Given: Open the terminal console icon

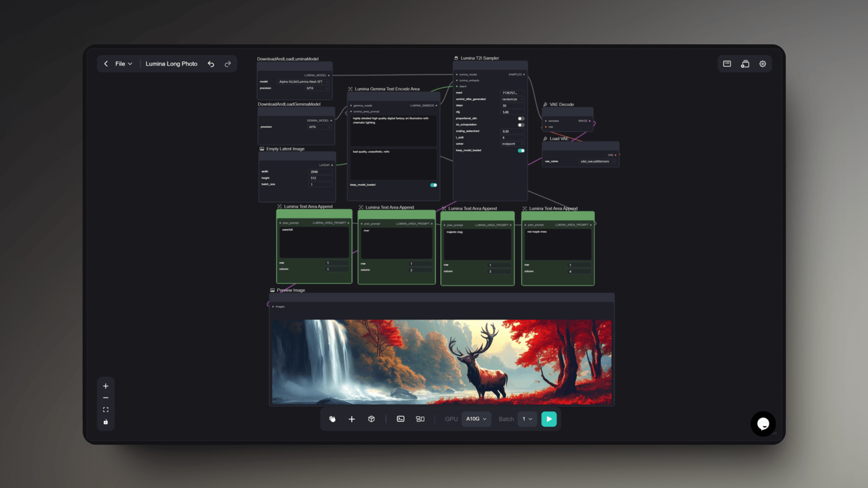Looking at the screenshot, I should (401, 419).
